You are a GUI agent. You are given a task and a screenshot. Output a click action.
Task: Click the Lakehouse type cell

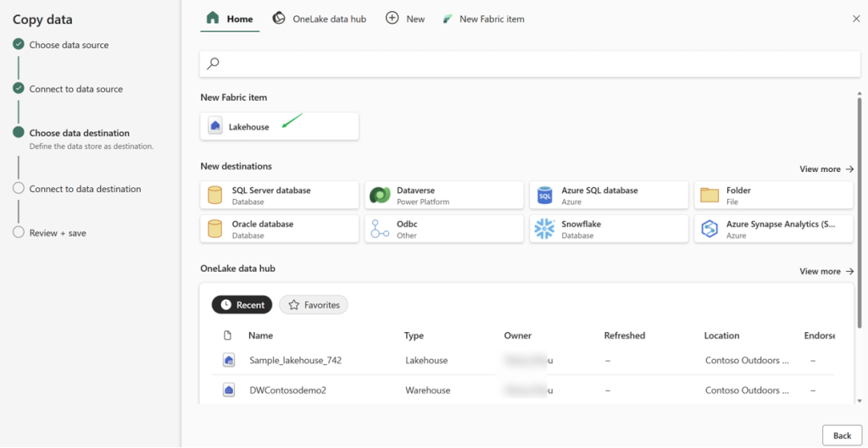426,361
